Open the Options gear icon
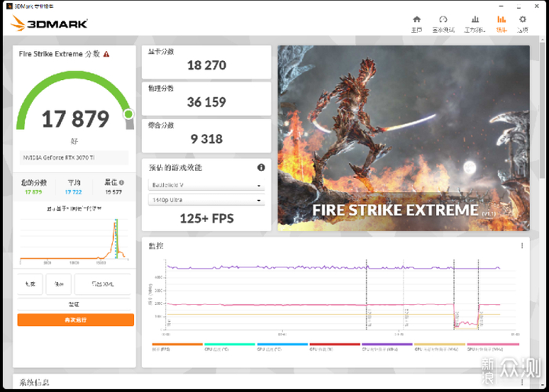 [x=522, y=24]
